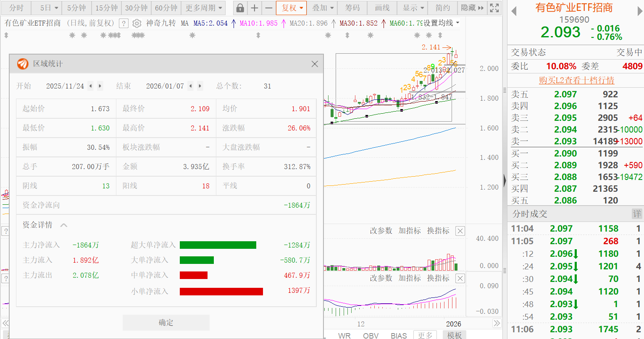The image size is (644, 339).
Task: Click the lock icon in chart toolbar
Action: pyautogui.click(x=240, y=8)
